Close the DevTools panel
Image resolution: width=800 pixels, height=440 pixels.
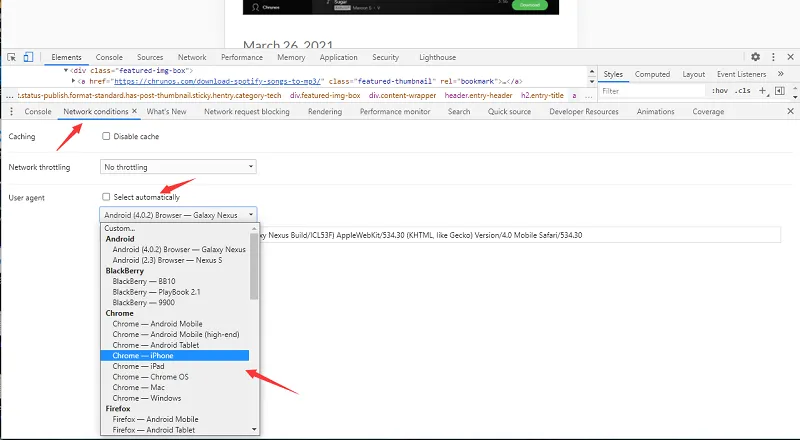pos(790,57)
